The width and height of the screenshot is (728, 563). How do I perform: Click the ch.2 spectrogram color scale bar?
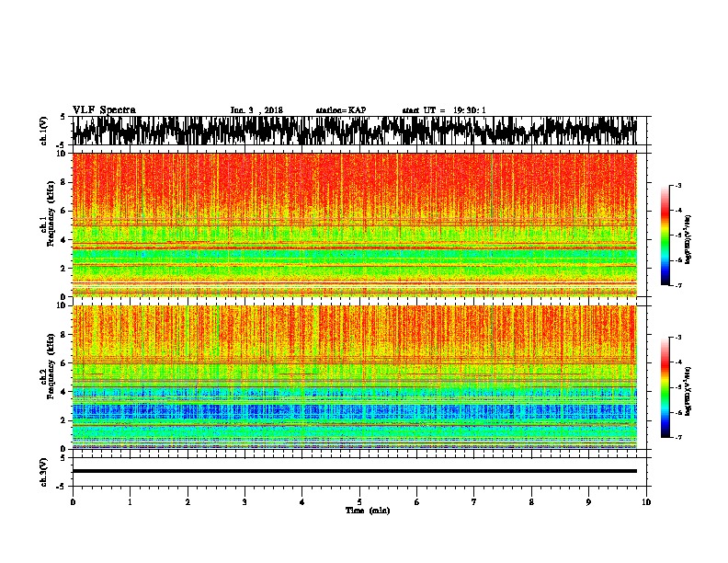coord(665,387)
